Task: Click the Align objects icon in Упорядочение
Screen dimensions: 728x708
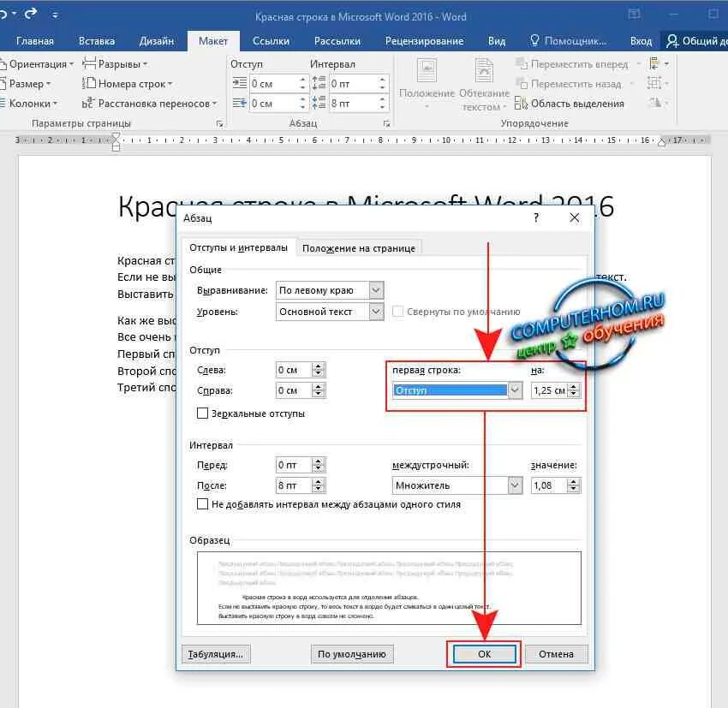Action: [654, 63]
